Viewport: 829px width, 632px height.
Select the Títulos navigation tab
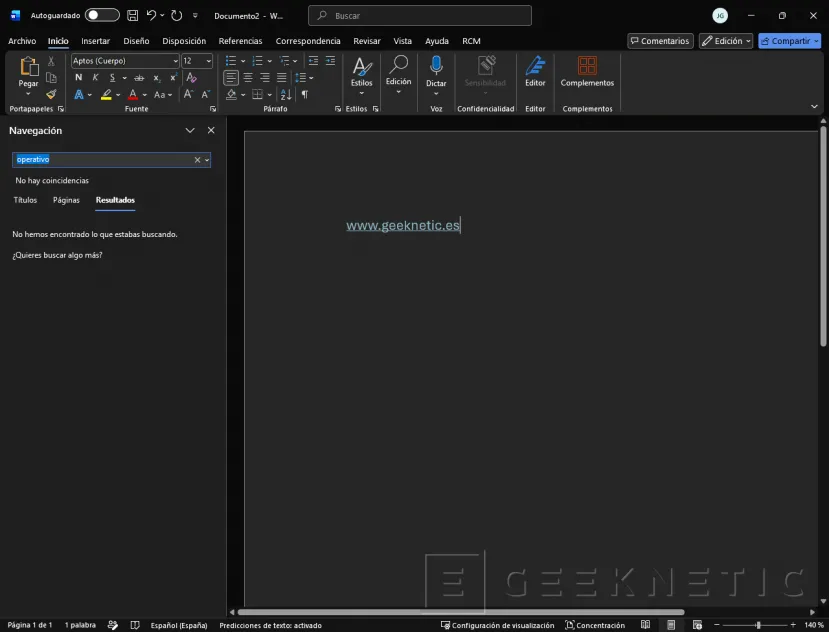click(x=25, y=200)
